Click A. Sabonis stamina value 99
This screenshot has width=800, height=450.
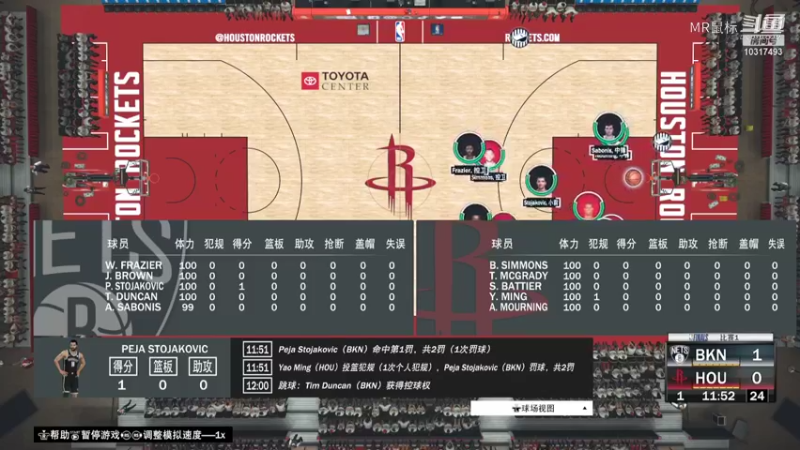188,307
